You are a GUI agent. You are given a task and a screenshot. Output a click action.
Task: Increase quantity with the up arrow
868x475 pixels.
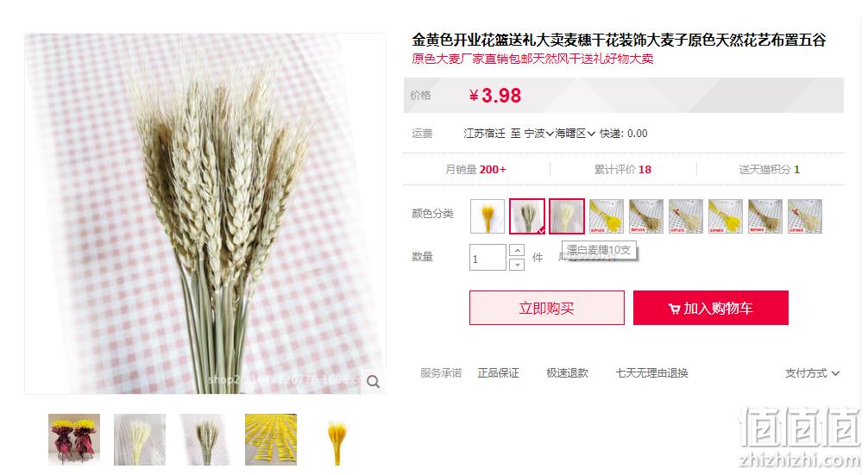517,251
